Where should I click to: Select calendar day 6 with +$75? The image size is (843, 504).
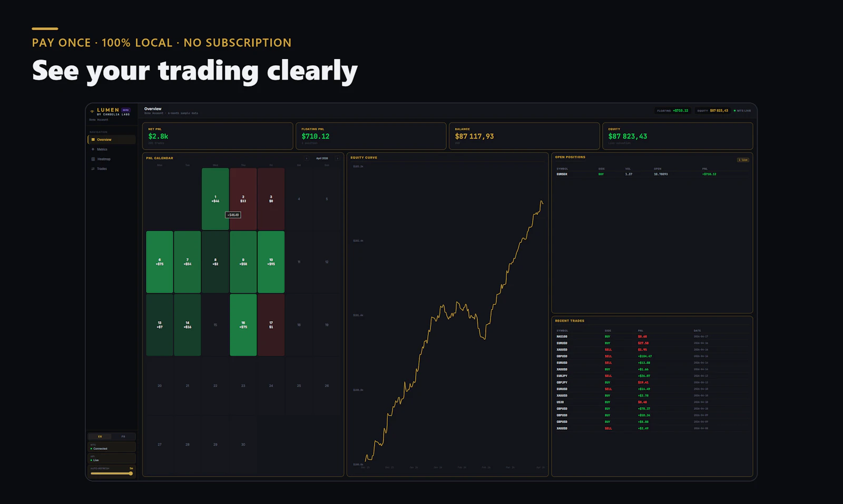(x=160, y=262)
